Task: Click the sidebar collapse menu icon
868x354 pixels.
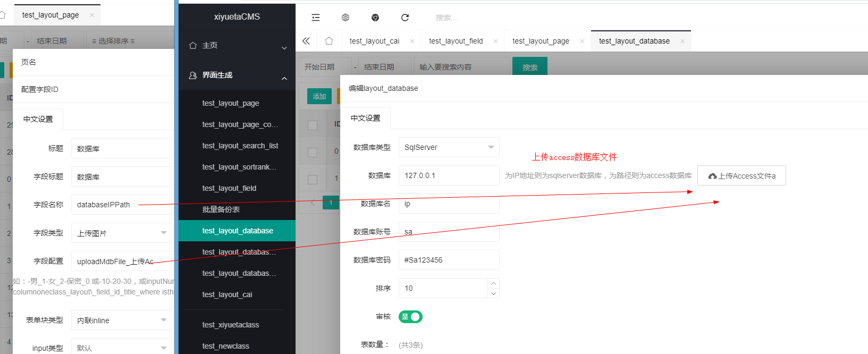Action: (x=316, y=18)
